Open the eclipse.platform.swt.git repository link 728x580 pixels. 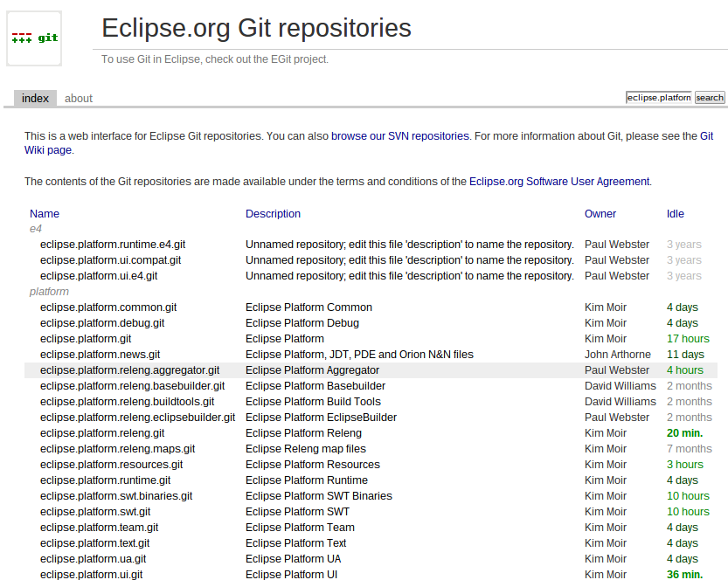click(95, 512)
